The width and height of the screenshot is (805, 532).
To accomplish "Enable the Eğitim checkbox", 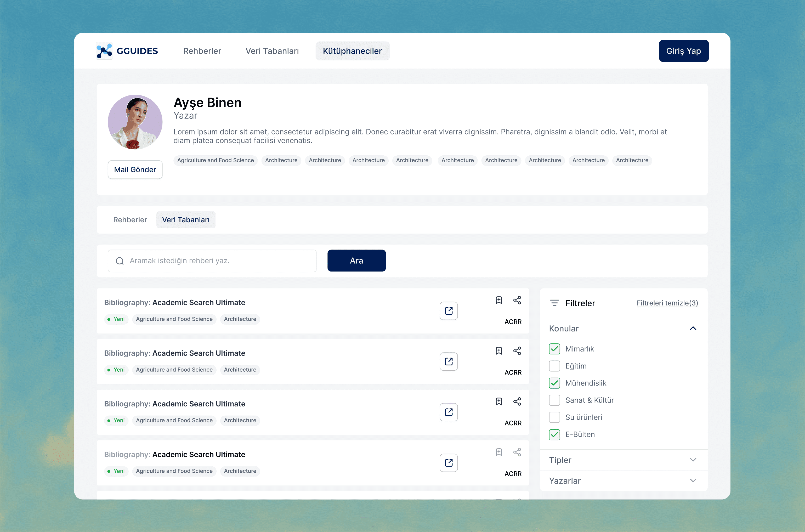I will coord(554,366).
